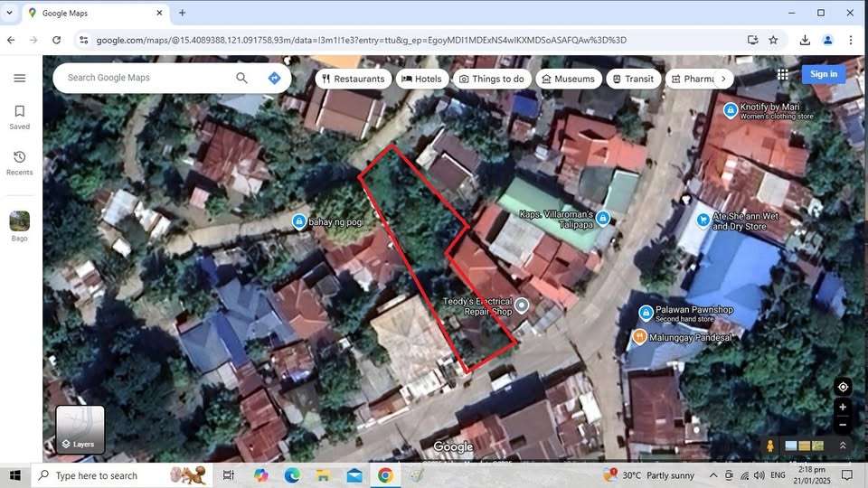868x488 pixels.
Task: Click the magnifier search icon
Action: 241,78
